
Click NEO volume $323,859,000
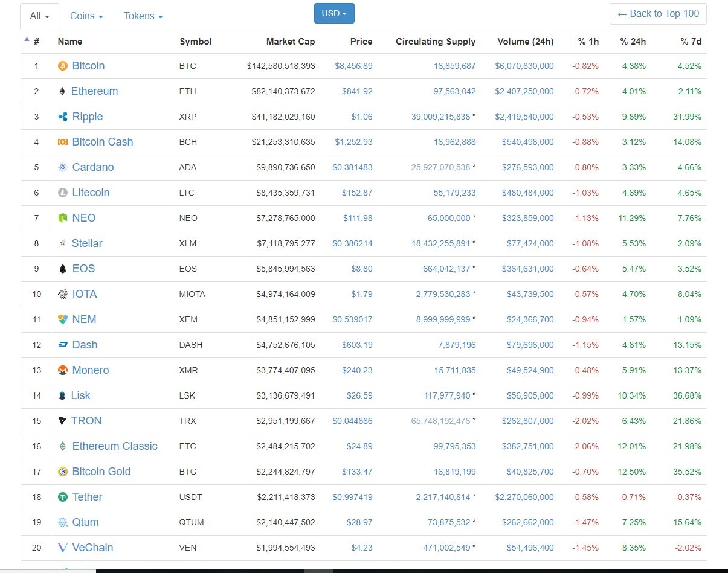coord(528,218)
